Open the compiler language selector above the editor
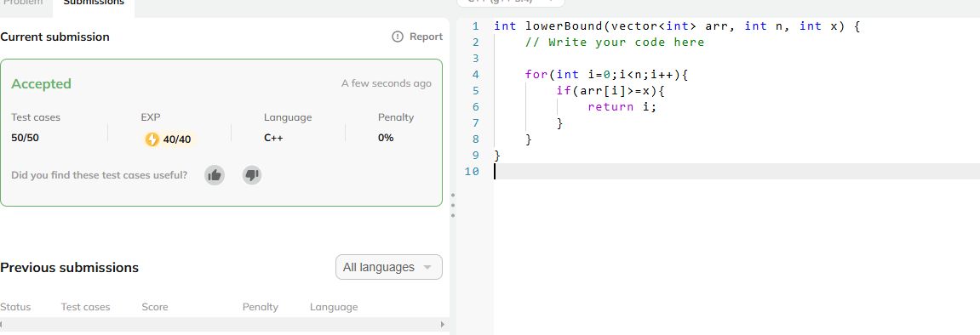The image size is (980, 335). (510, 2)
